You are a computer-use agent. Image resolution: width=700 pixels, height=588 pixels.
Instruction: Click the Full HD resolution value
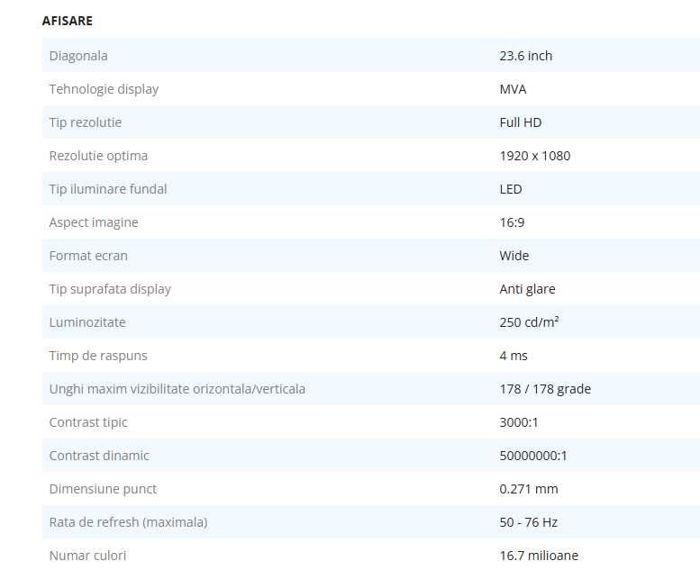(521, 122)
